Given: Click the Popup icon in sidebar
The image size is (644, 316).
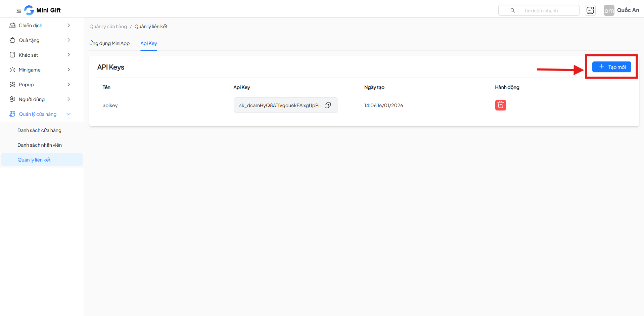Looking at the screenshot, I should click(12, 85).
